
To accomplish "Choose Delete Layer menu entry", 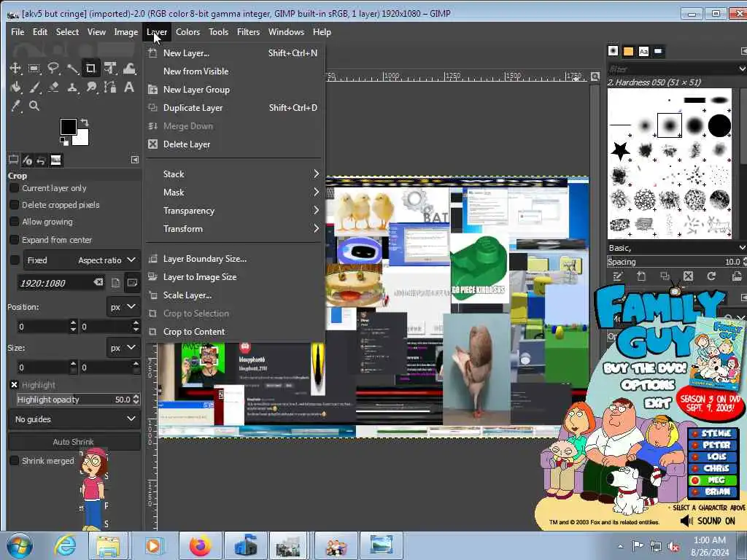I will [234, 144].
